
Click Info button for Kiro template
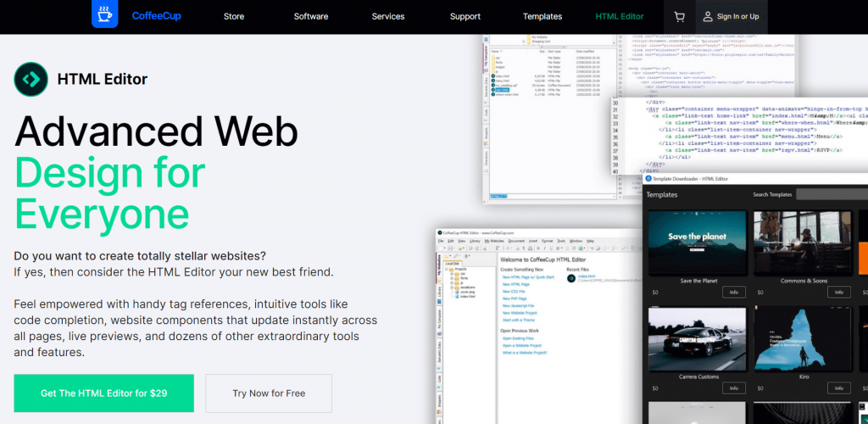(838, 388)
